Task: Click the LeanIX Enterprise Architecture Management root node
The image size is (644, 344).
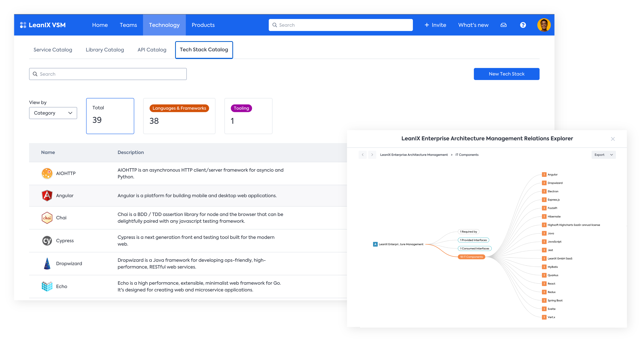Action: [398, 244]
